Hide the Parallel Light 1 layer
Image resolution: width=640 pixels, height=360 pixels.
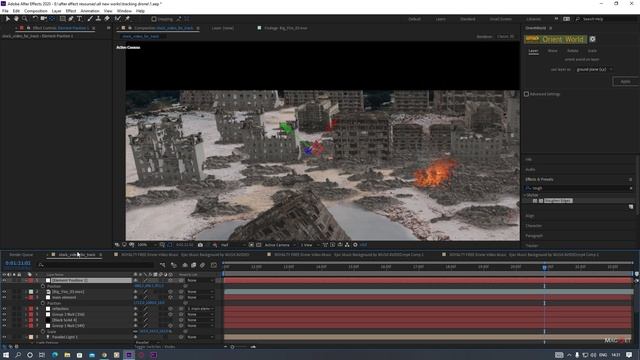click(4, 337)
